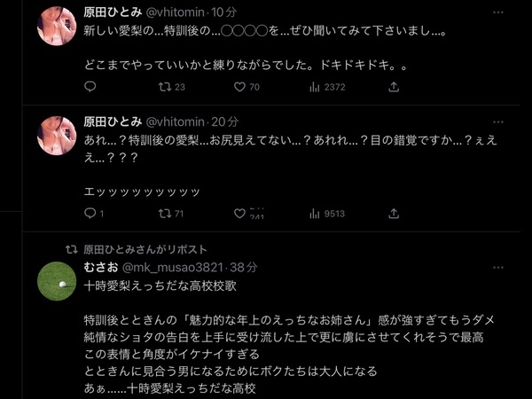Share the 20分 post about 特訓後の愛梨
This screenshot has height=399, width=532.
[394, 214]
